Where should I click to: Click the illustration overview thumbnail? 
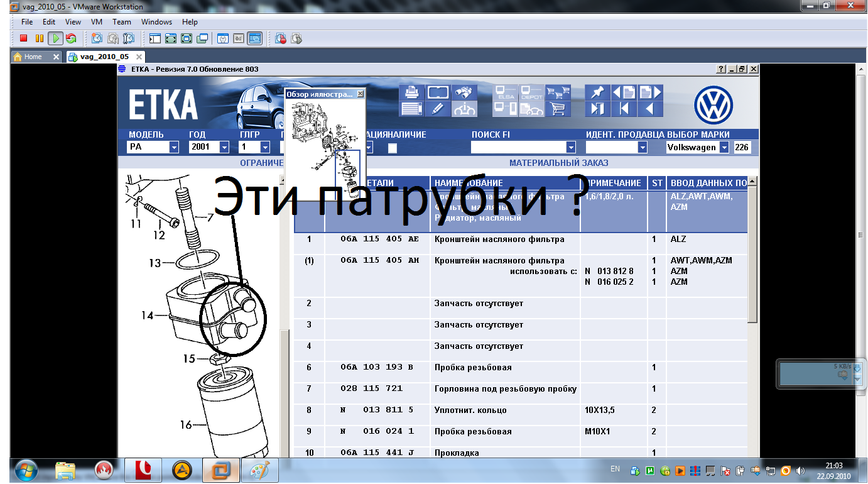325,150
